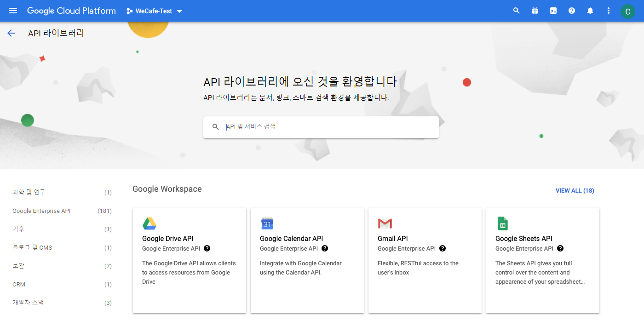Click VIEW ALL (18) link

click(575, 190)
